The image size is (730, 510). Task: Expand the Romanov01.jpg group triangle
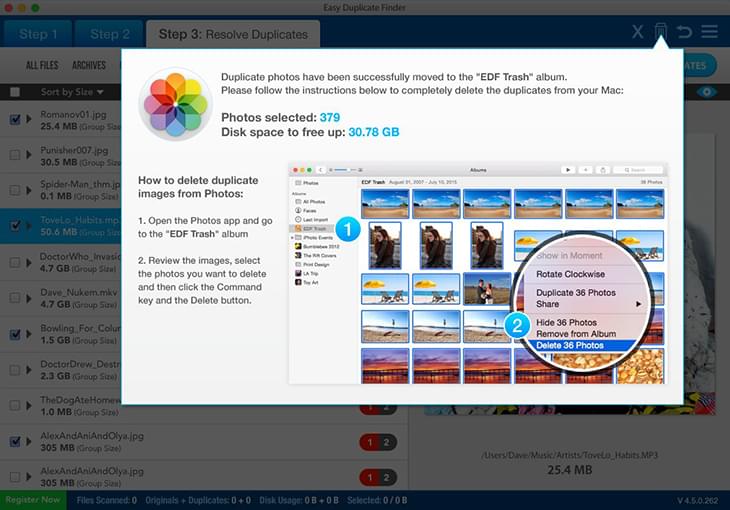(x=29, y=119)
